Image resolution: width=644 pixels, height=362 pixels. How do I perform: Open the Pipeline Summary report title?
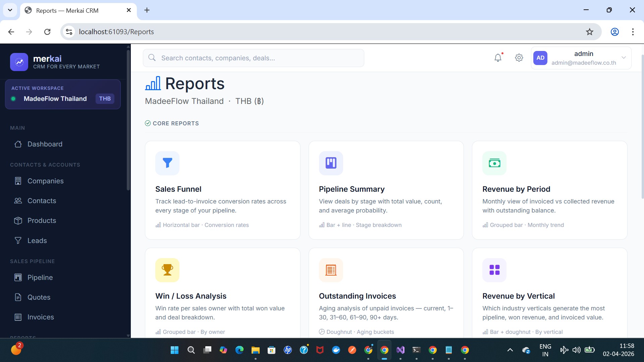click(352, 189)
